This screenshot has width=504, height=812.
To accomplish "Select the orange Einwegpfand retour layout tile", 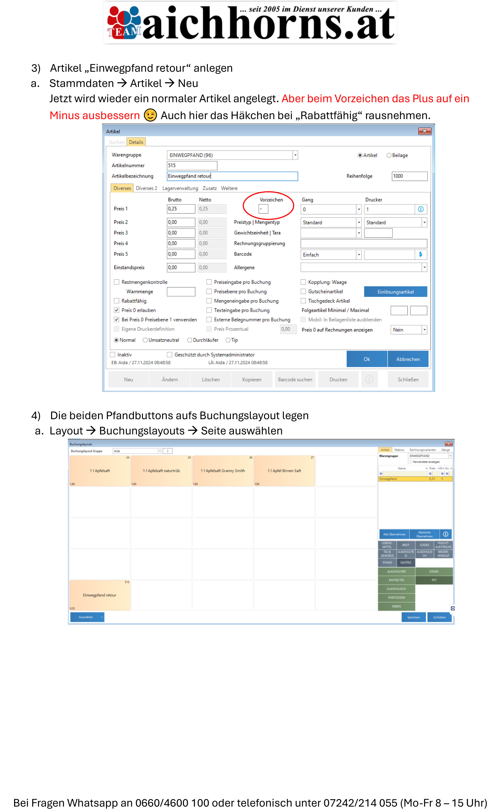I will coord(99,595).
